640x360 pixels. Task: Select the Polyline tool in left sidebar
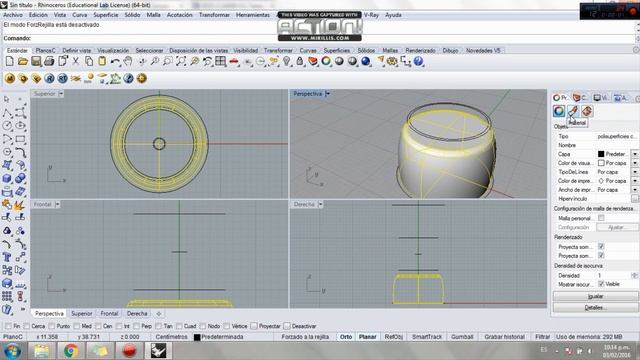coord(7,113)
